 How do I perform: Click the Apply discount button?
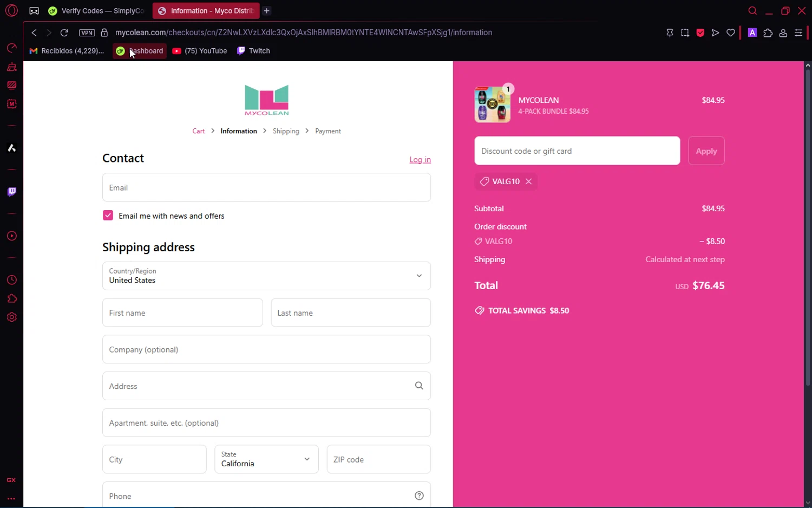[x=706, y=151]
